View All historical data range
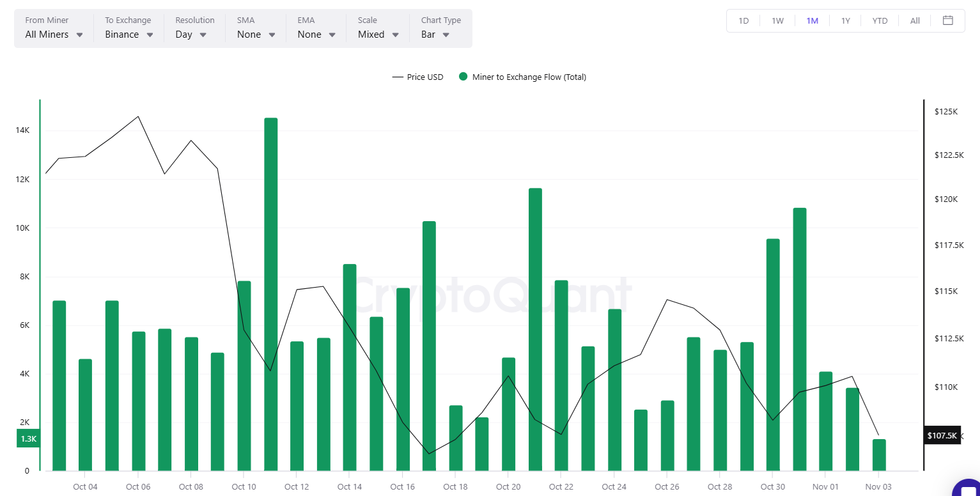This screenshot has width=980, height=496. click(914, 20)
